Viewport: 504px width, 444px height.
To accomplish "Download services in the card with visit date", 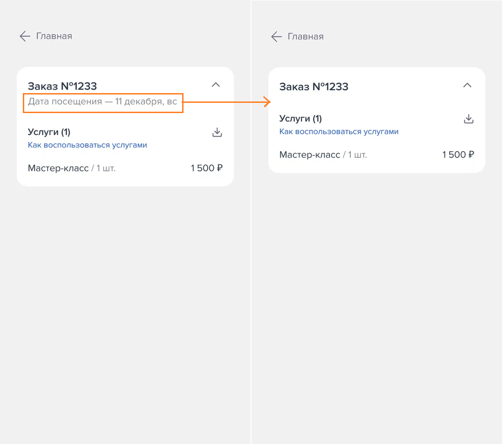I will coord(217,132).
